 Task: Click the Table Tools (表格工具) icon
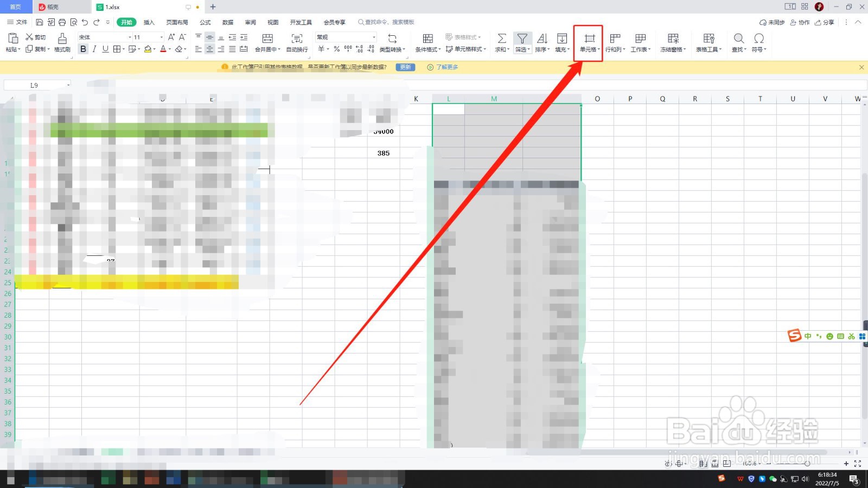pyautogui.click(x=709, y=38)
